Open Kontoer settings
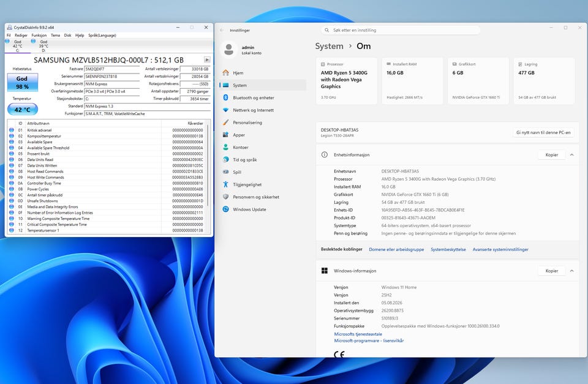 [263, 147]
